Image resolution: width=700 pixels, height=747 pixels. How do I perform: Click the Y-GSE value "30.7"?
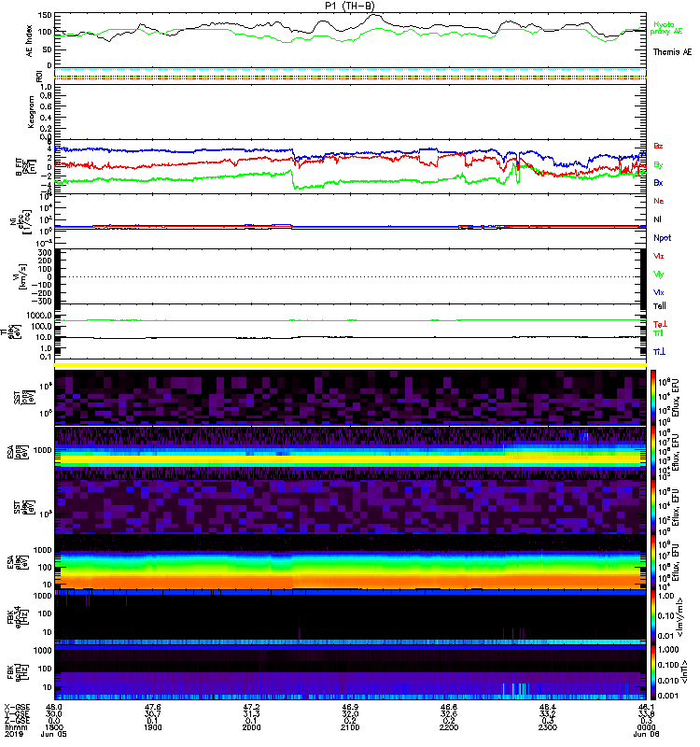click(152, 713)
